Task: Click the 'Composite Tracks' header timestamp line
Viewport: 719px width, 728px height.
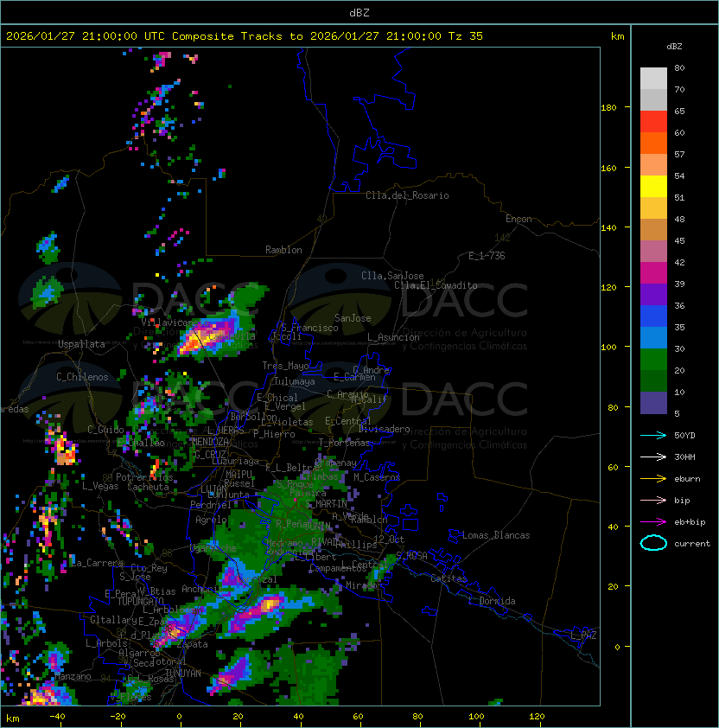Action: (x=245, y=36)
